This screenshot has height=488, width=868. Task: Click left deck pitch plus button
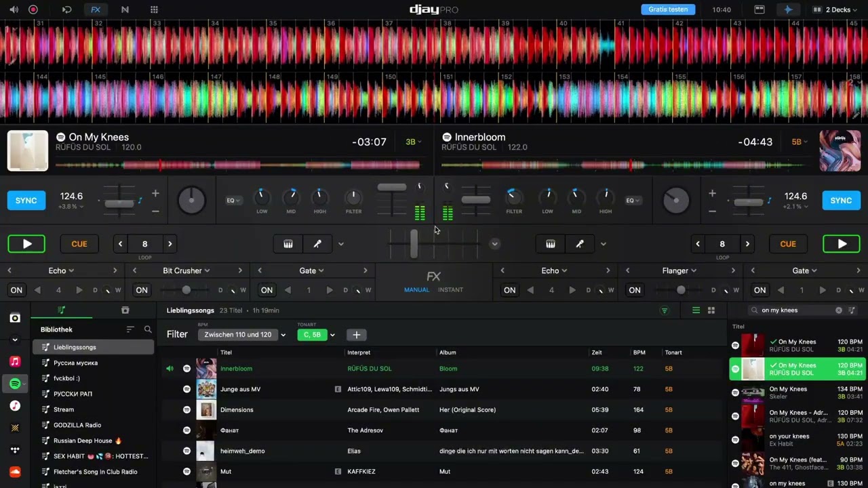pyautogui.click(x=155, y=193)
